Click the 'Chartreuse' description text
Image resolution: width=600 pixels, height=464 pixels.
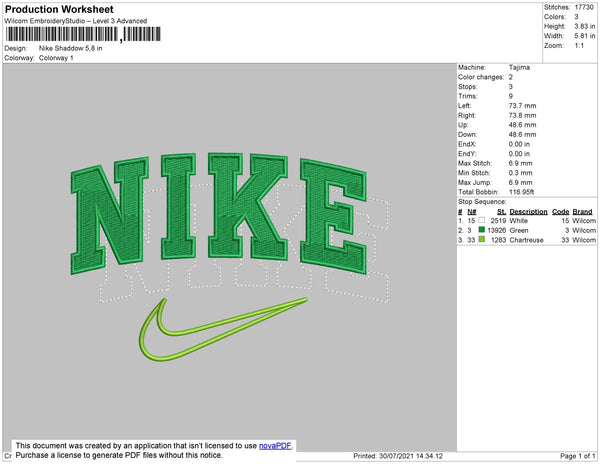pos(527,240)
